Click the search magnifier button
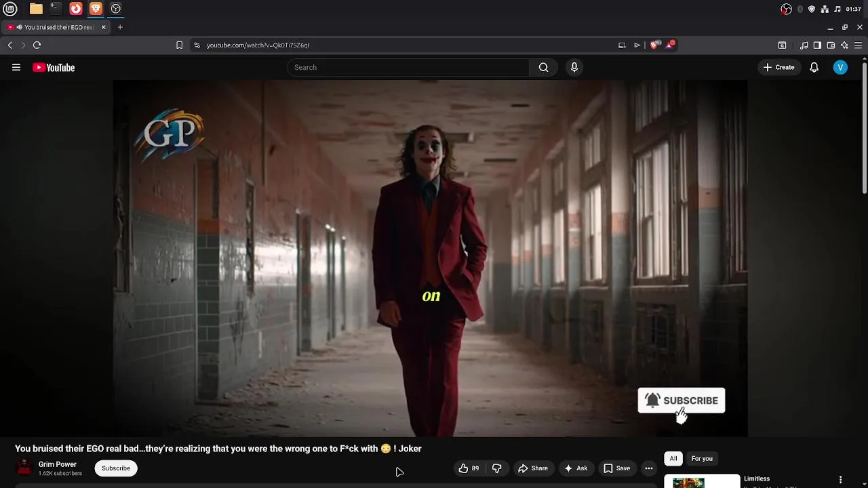Screen dimensions: 868x488 [x=543, y=67]
